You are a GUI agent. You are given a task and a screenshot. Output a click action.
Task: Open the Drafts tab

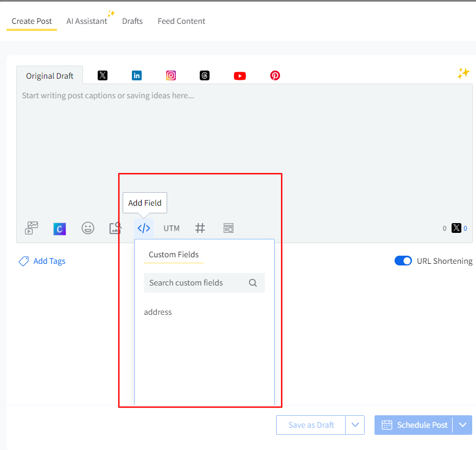point(132,21)
